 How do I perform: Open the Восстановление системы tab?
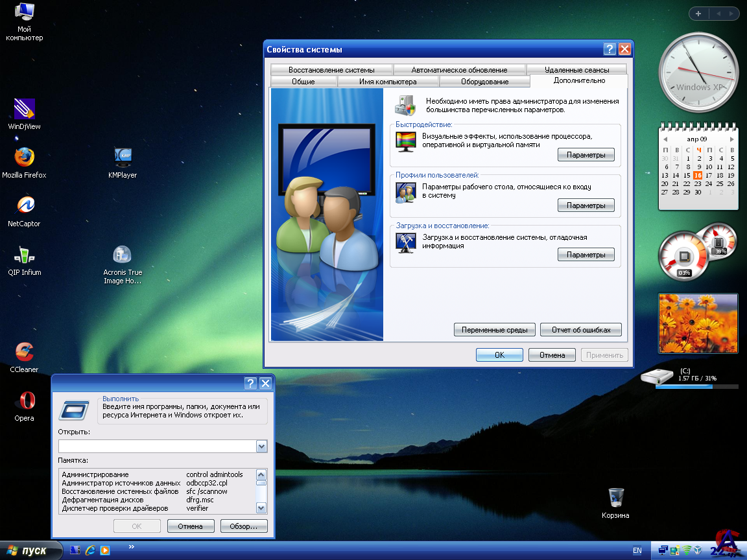point(331,70)
